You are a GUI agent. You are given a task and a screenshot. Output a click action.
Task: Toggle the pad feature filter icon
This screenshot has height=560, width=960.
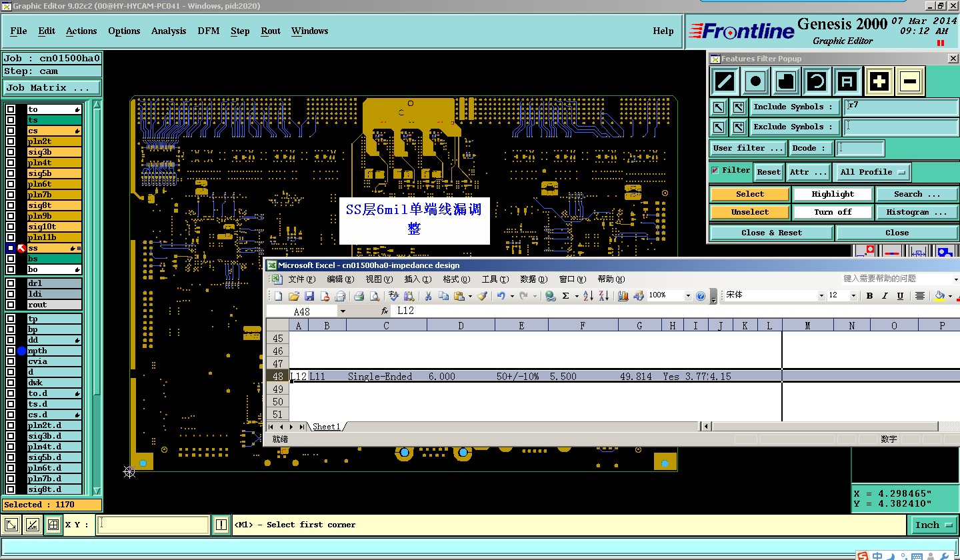(755, 82)
